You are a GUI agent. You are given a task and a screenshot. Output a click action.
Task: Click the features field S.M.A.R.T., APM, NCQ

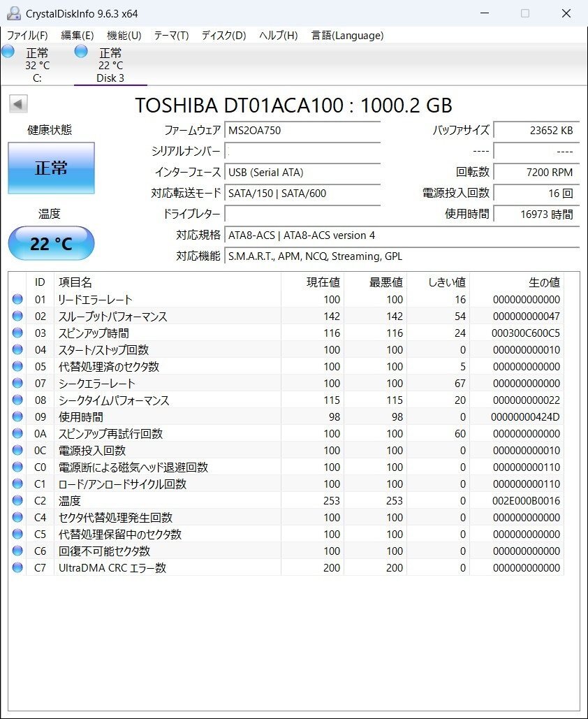click(402, 256)
